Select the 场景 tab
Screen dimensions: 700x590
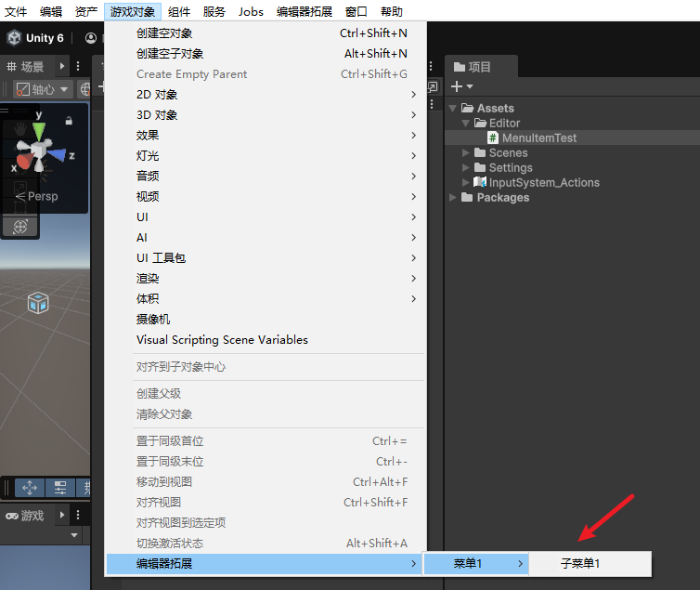tap(25, 67)
